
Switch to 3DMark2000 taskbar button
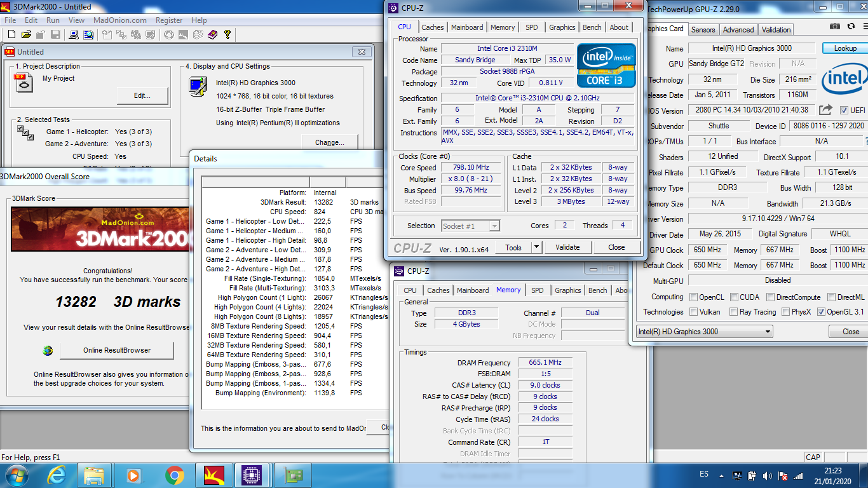tap(214, 475)
